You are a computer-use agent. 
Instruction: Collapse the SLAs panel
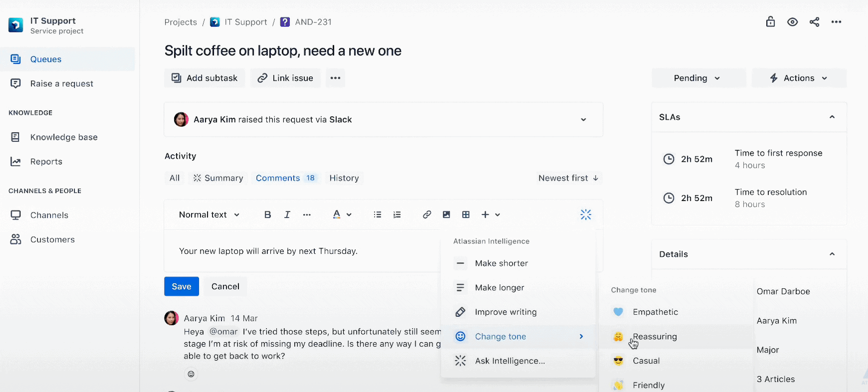coord(832,117)
